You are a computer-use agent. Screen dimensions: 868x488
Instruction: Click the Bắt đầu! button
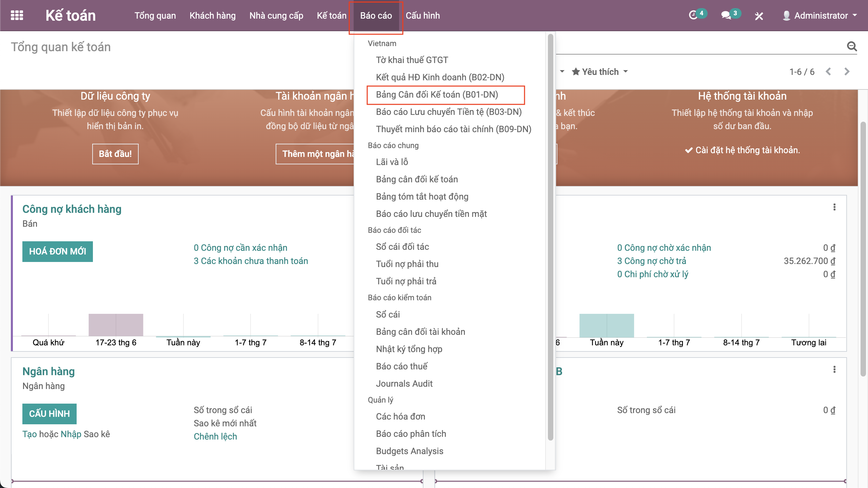(115, 154)
